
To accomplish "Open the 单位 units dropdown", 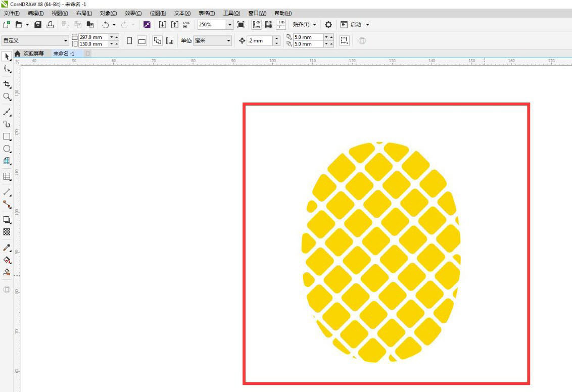I will [x=228, y=40].
